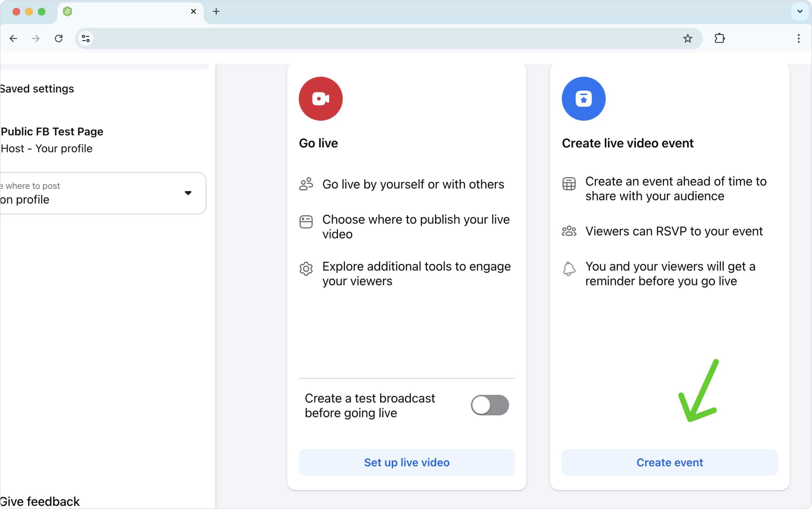
Task: Click Create an event ahead of time text
Action: [x=676, y=189]
